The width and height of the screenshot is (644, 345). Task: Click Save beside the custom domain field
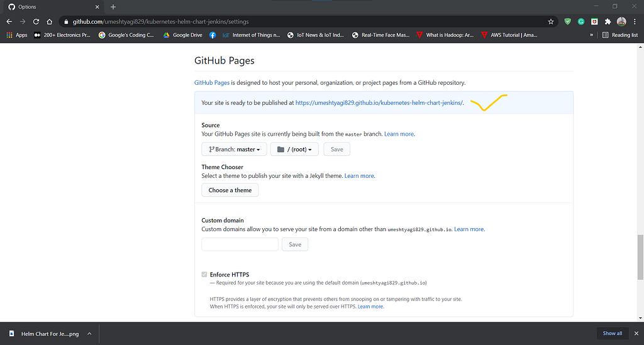coord(295,244)
